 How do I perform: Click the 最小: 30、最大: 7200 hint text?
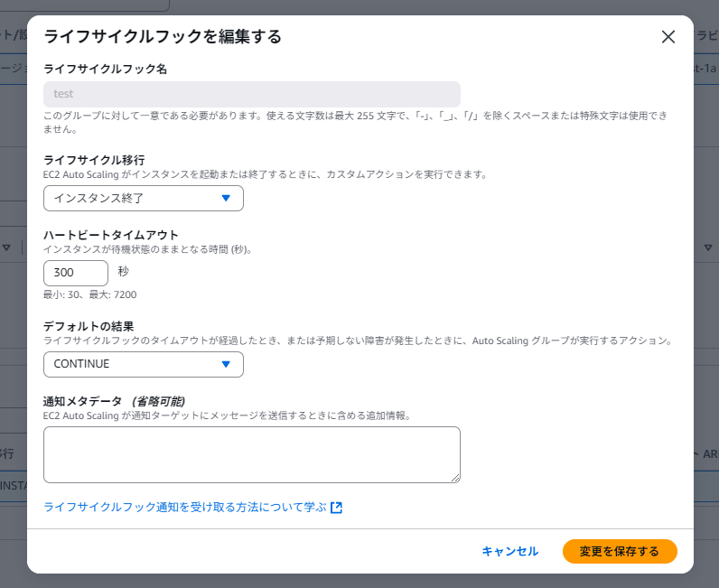pos(90,294)
